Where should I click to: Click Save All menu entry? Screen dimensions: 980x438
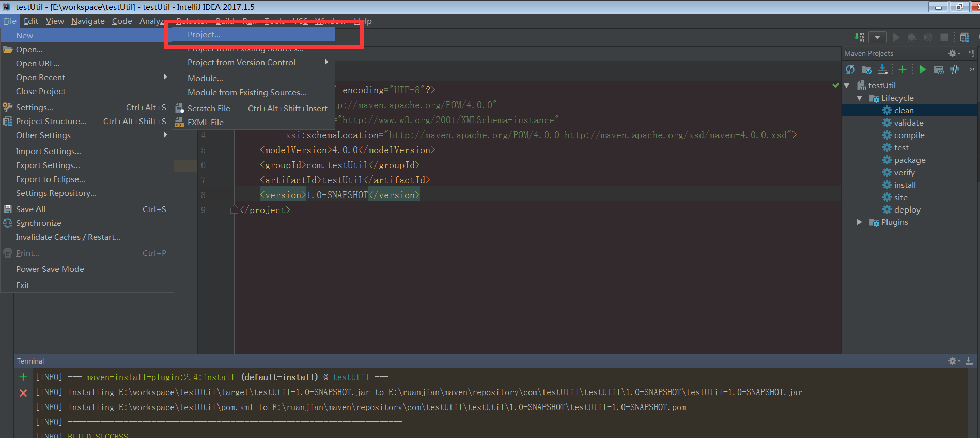[87, 209]
